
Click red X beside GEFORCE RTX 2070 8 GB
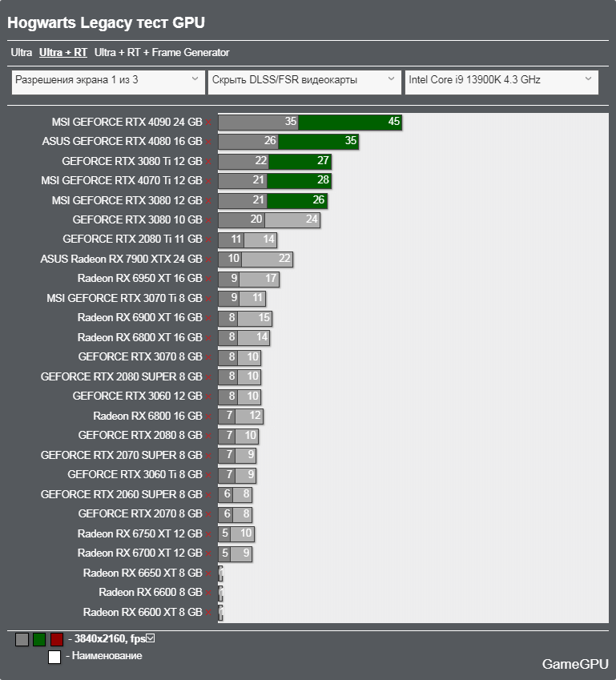[208, 515]
